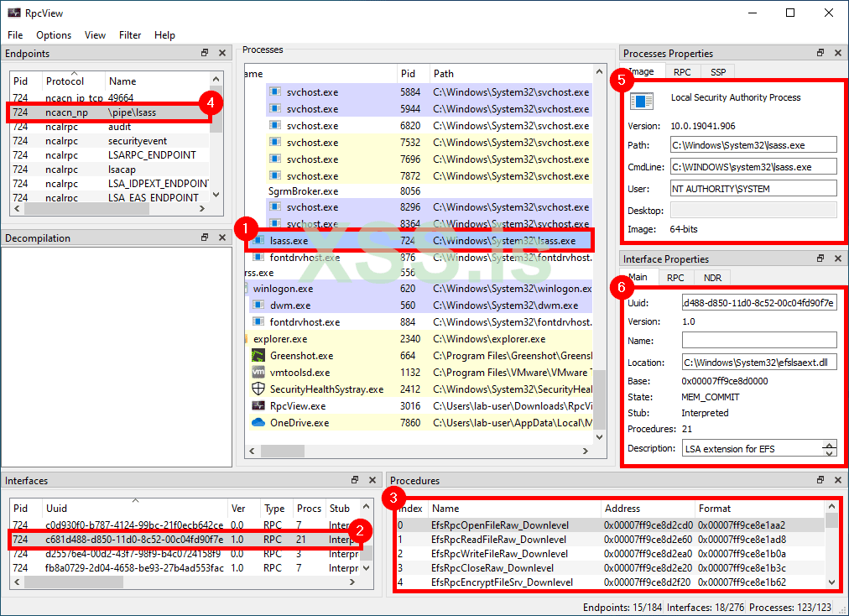Click the Location field showing efslsaext.dll
Screen dimensions: 849x616
[x=759, y=362]
